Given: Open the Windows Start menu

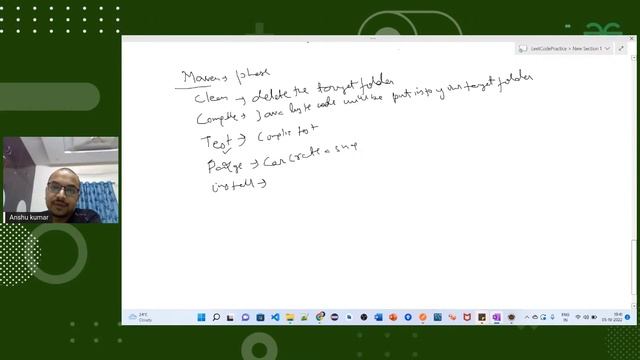Looking at the screenshot, I should (201, 317).
